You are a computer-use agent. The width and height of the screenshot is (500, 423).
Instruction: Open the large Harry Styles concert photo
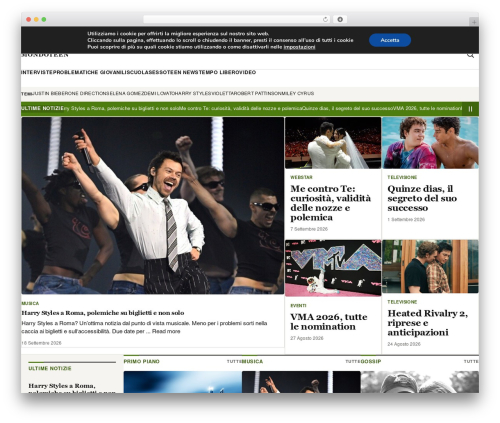tap(153, 205)
